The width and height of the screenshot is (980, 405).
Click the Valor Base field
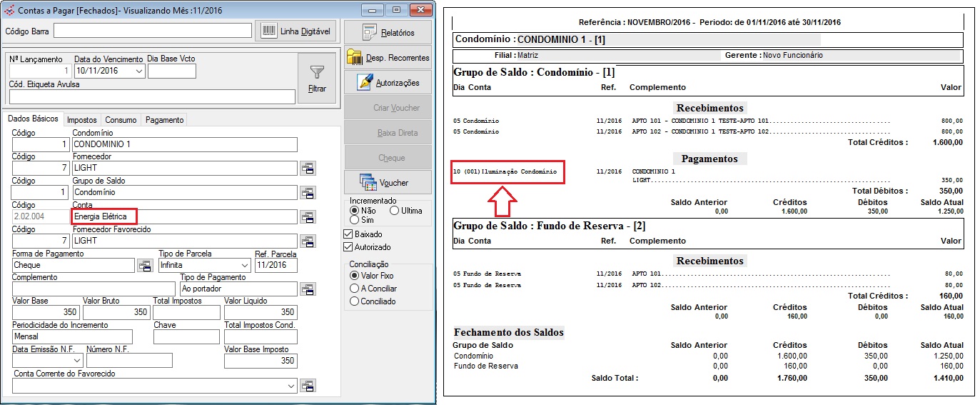coord(46,312)
